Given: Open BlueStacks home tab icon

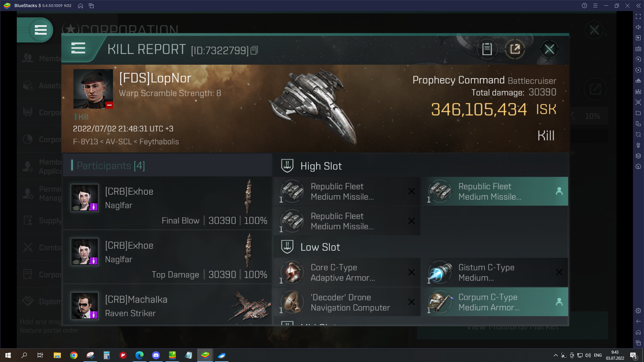Looking at the screenshot, I should (80, 6).
